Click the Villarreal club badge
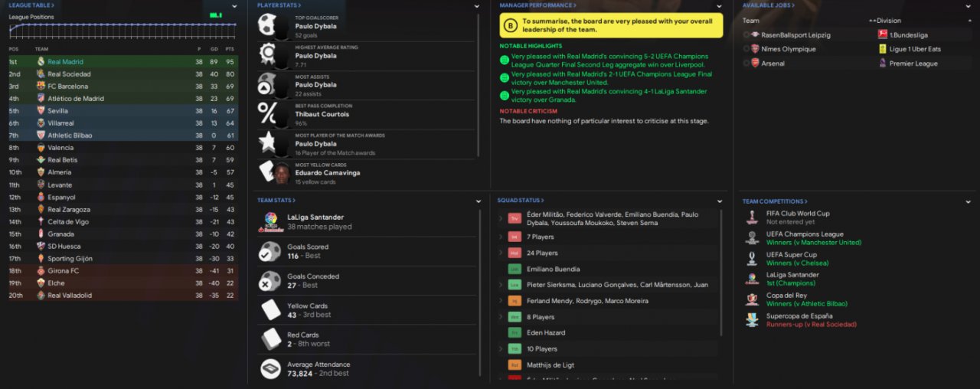This screenshot has width=980, height=389. 41,123
